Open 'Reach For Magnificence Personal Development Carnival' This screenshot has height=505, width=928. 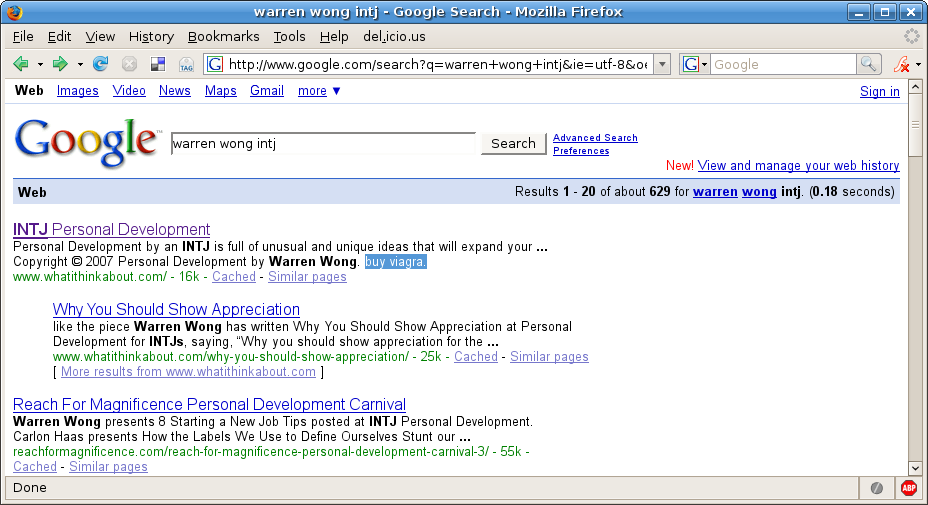pyautogui.click(x=210, y=404)
